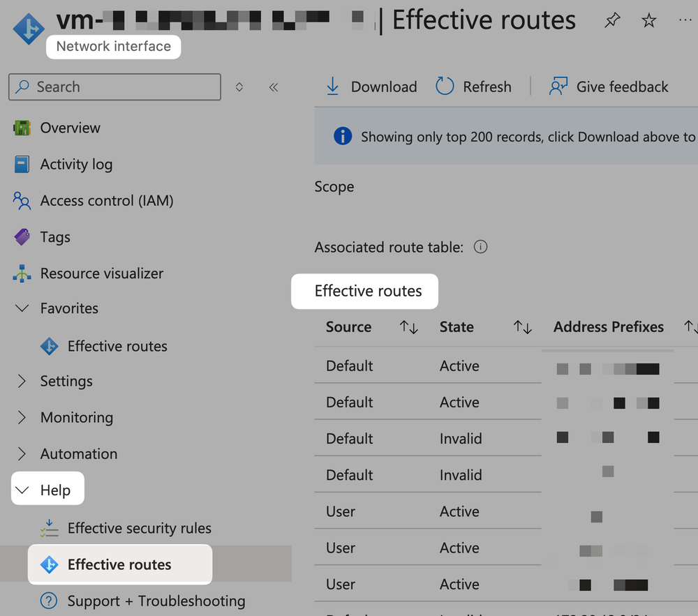Open Effective routes from Favorites
The width and height of the screenshot is (698, 616).
(x=117, y=346)
